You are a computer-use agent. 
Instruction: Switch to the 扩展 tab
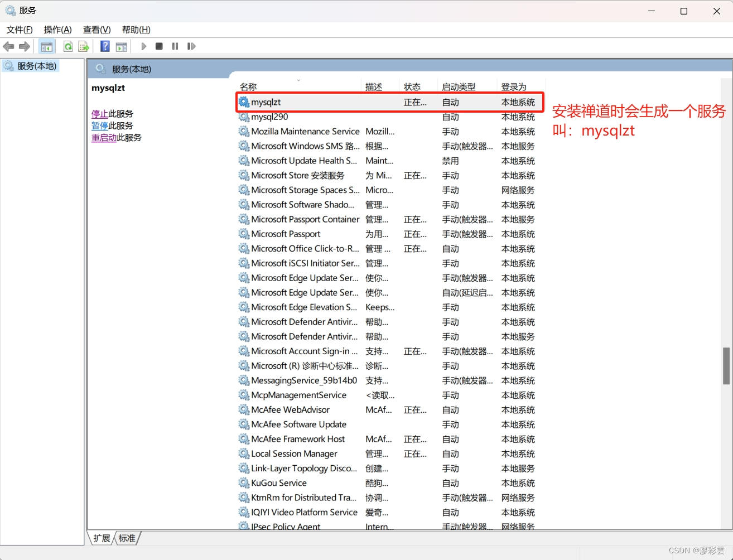tap(102, 538)
